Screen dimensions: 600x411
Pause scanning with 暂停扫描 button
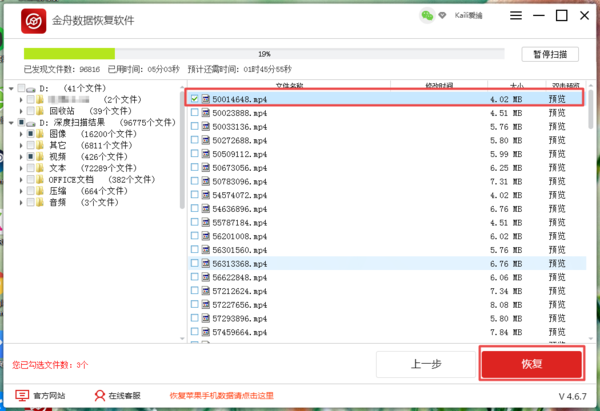(x=550, y=54)
